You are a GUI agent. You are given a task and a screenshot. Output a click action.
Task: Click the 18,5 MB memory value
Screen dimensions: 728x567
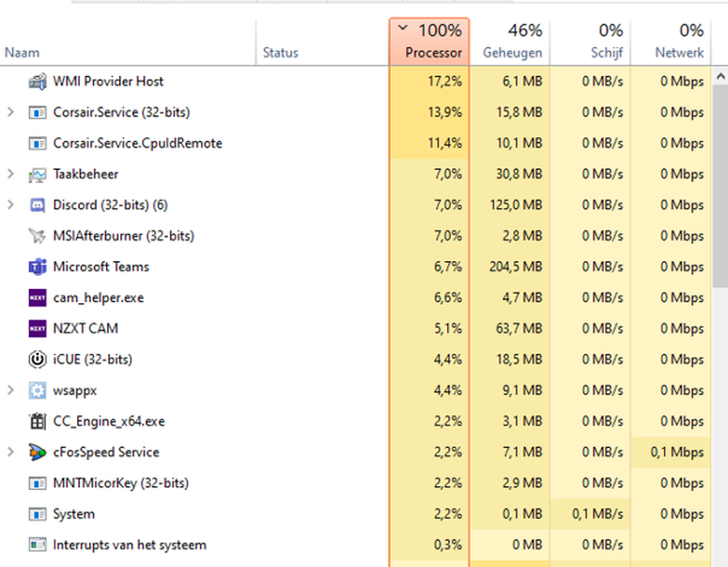click(519, 360)
